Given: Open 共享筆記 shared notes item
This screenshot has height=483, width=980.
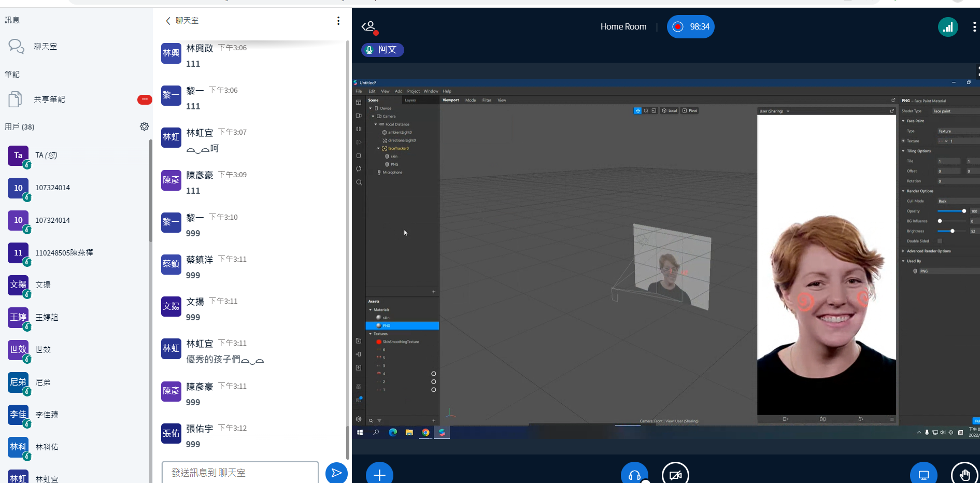Looking at the screenshot, I should click(x=49, y=100).
